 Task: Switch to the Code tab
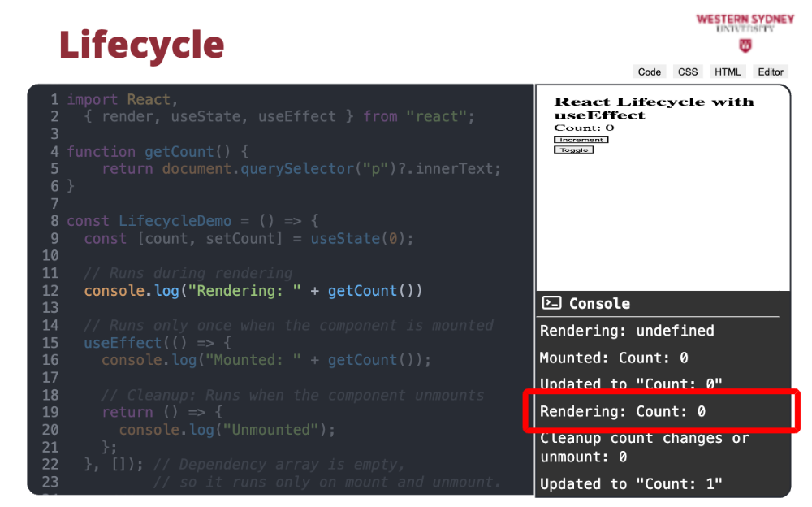[x=649, y=71]
